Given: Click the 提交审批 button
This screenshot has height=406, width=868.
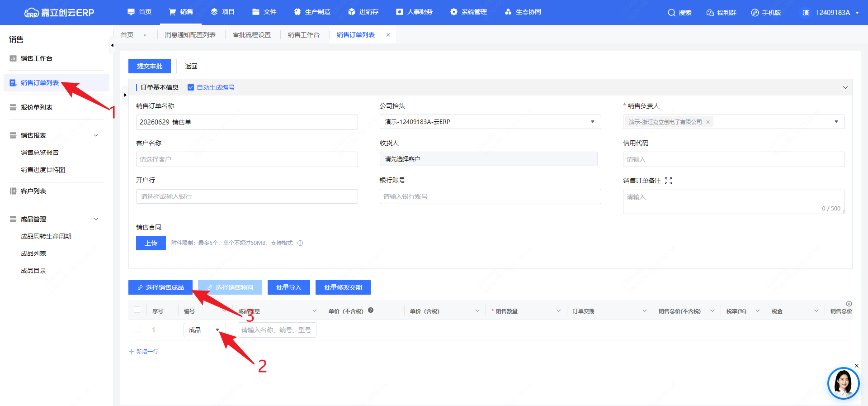Looking at the screenshot, I should [150, 66].
